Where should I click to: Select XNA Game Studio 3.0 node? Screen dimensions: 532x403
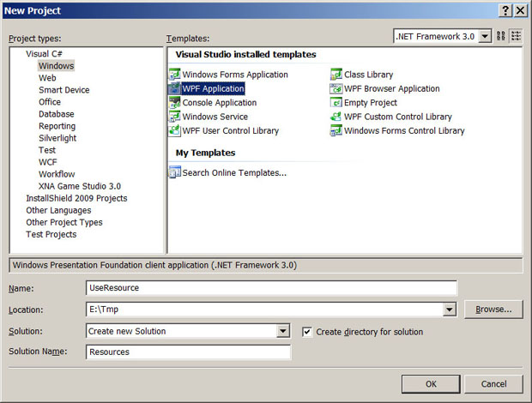coord(80,186)
